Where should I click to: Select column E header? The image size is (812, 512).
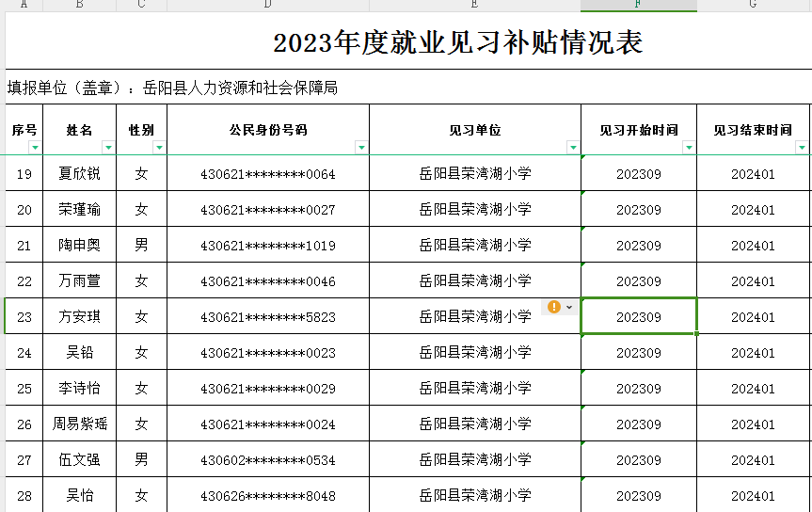(474, 5)
